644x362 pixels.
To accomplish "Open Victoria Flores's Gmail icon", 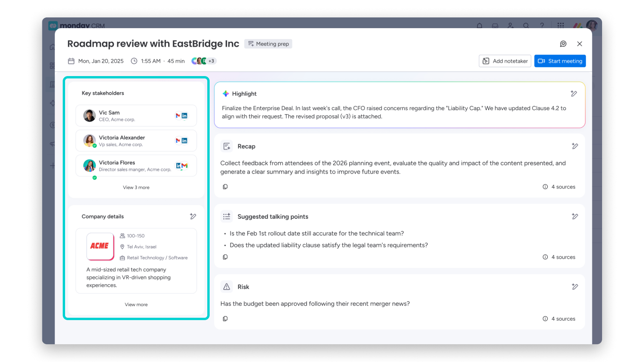I will 184,166.
